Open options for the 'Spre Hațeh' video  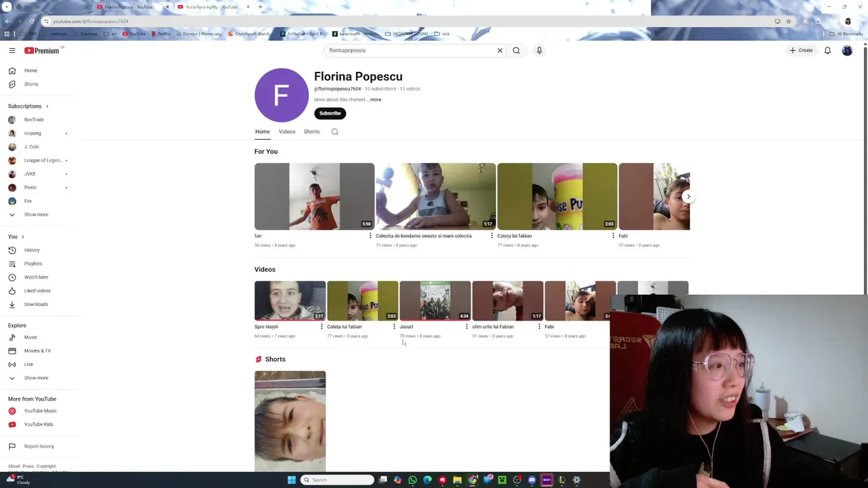pyautogui.click(x=321, y=327)
